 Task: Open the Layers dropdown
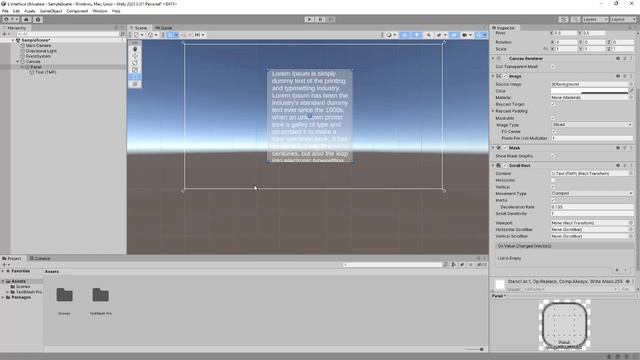point(595,19)
